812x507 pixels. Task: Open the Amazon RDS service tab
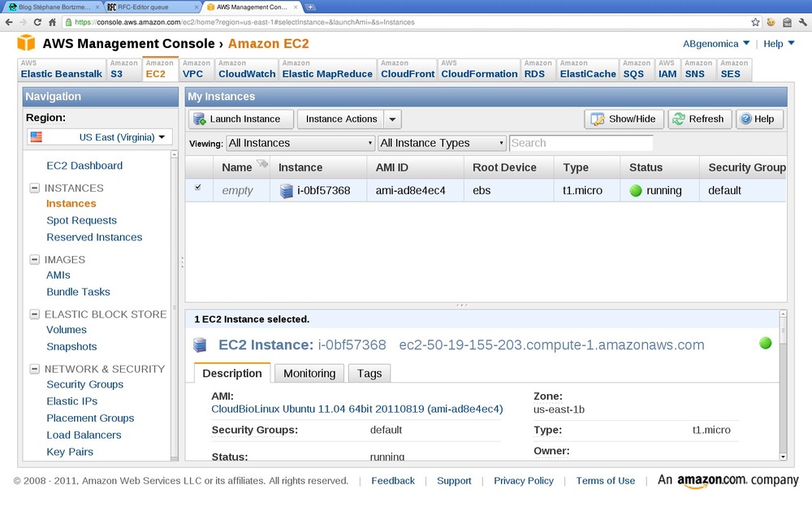coord(538,69)
